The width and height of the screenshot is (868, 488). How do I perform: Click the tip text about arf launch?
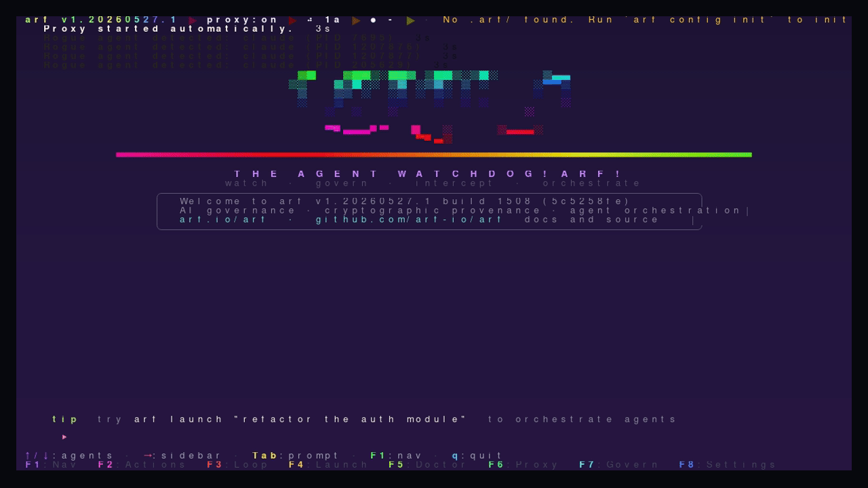365,420
